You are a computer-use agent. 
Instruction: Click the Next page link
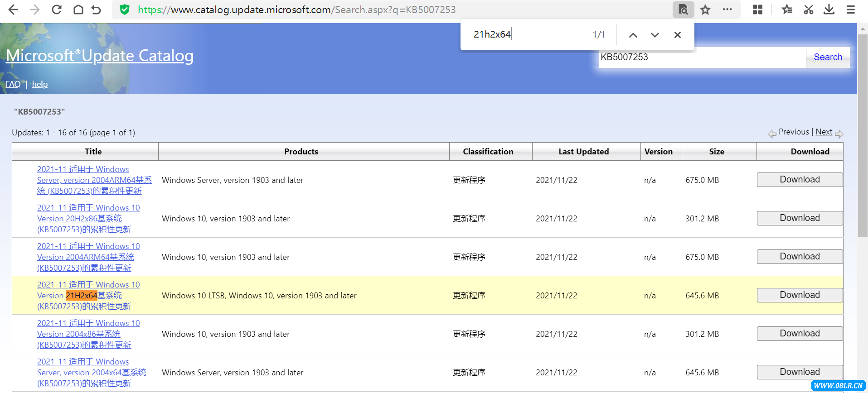pyautogui.click(x=824, y=132)
